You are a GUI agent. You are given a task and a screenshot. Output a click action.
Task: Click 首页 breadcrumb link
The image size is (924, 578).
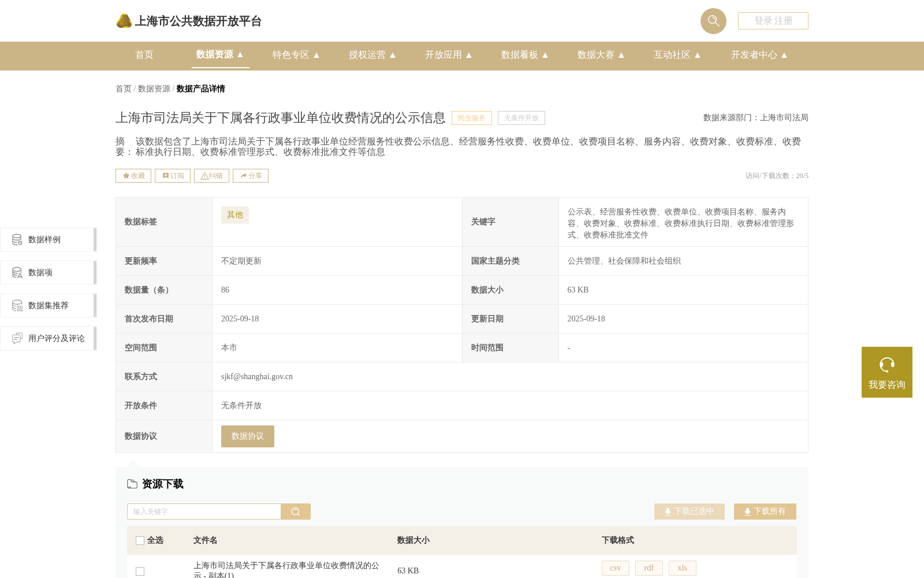pos(124,88)
